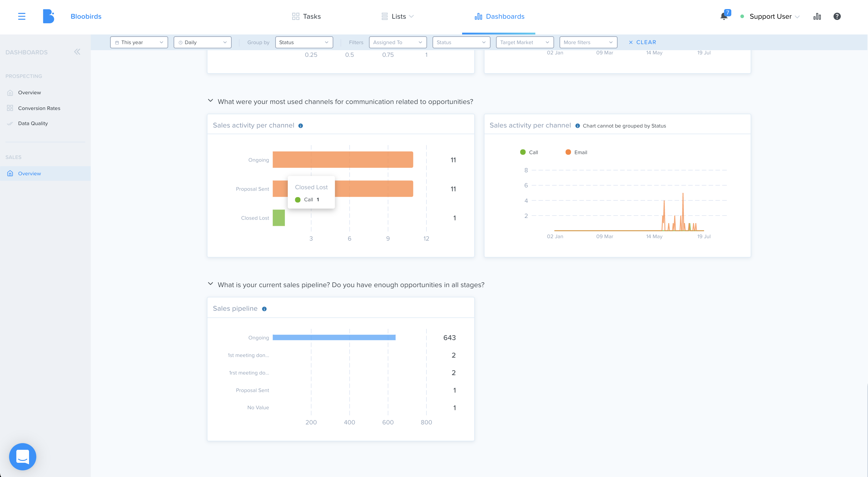Click the 'Proposal Sent' pipeline label
The image size is (868, 477).
click(252, 390)
